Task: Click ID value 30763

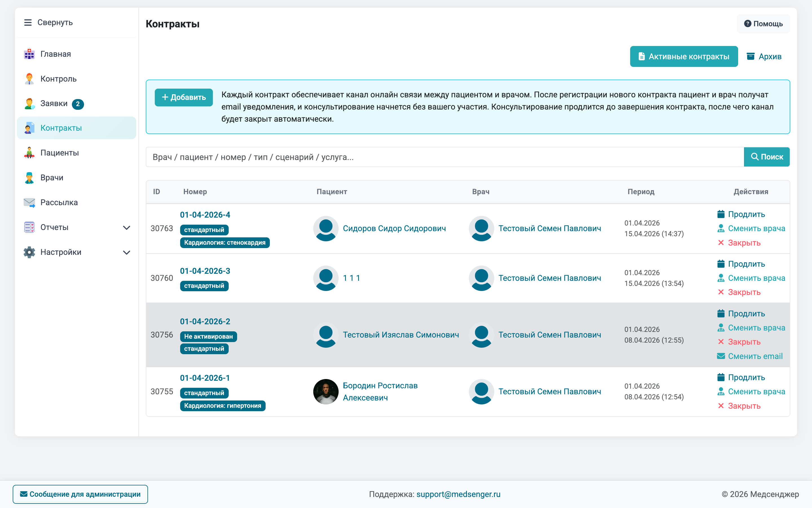Action: click(x=162, y=229)
